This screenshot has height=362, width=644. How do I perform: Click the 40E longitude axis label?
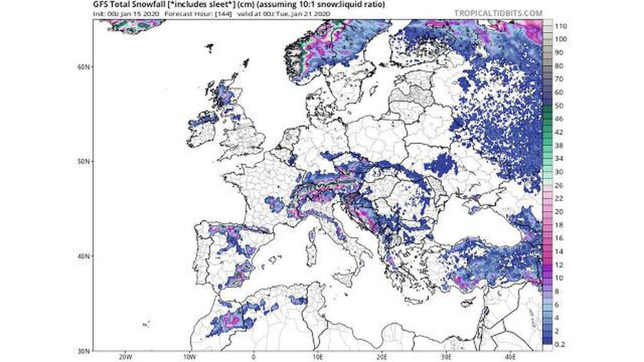click(x=510, y=357)
